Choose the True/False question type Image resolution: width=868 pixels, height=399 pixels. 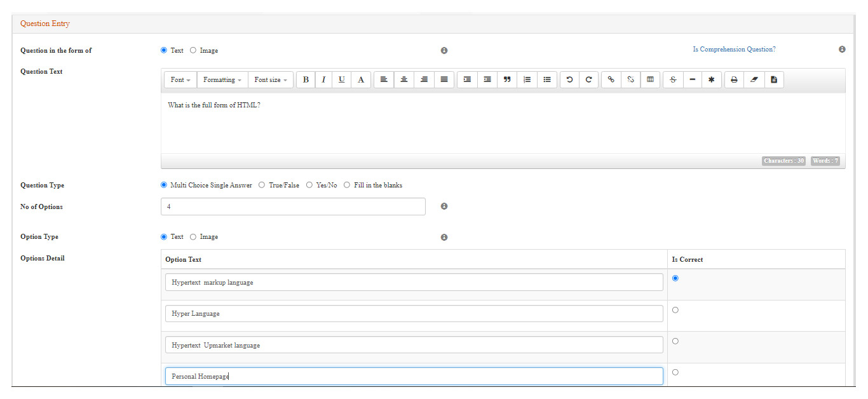click(x=262, y=186)
